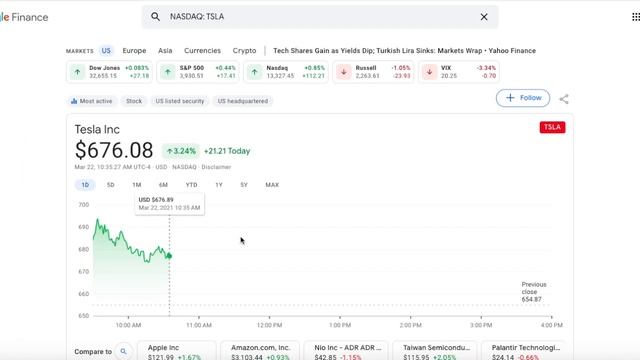Click the $676.08 price text
Viewport: 640px width, 360px height.
pos(114,150)
